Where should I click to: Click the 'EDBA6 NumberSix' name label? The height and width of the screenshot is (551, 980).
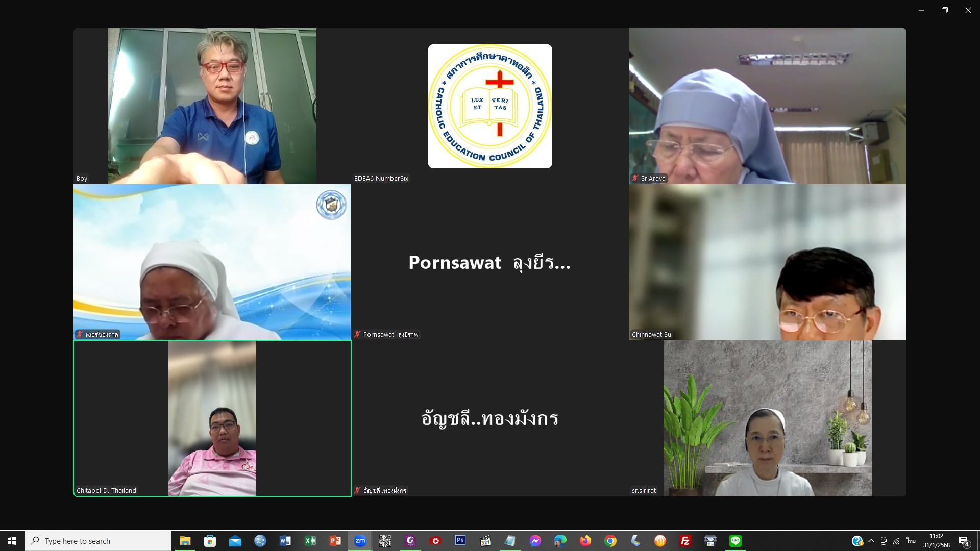coord(381,179)
